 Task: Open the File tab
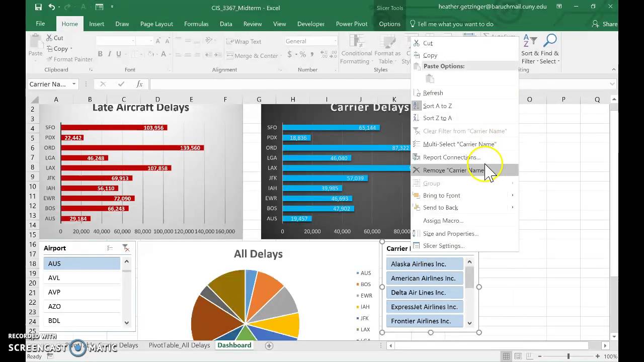pos(40,24)
